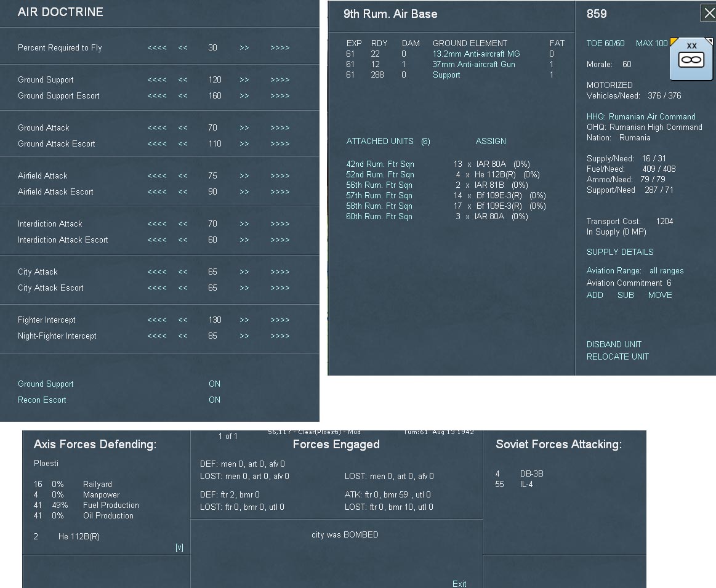The height and width of the screenshot is (588, 716).
Task: Increase Ground Attack value by large step
Action: (280, 127)
